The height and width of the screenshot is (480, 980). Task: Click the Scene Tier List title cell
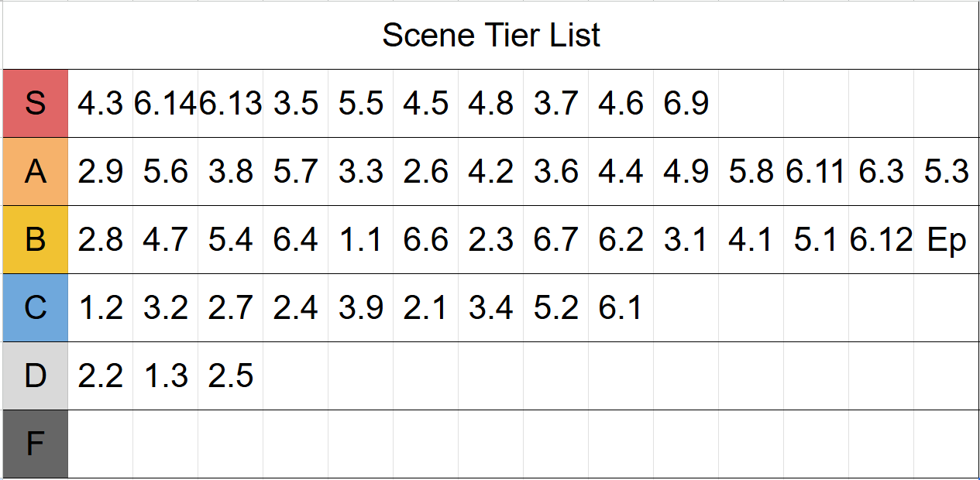coord(491,36)
